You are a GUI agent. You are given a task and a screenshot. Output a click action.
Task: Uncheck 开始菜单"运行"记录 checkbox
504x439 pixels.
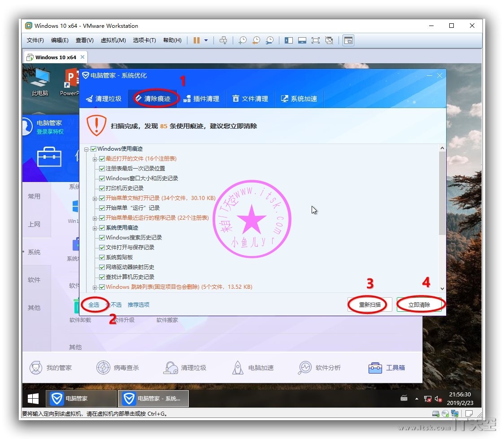pos(102,208)
